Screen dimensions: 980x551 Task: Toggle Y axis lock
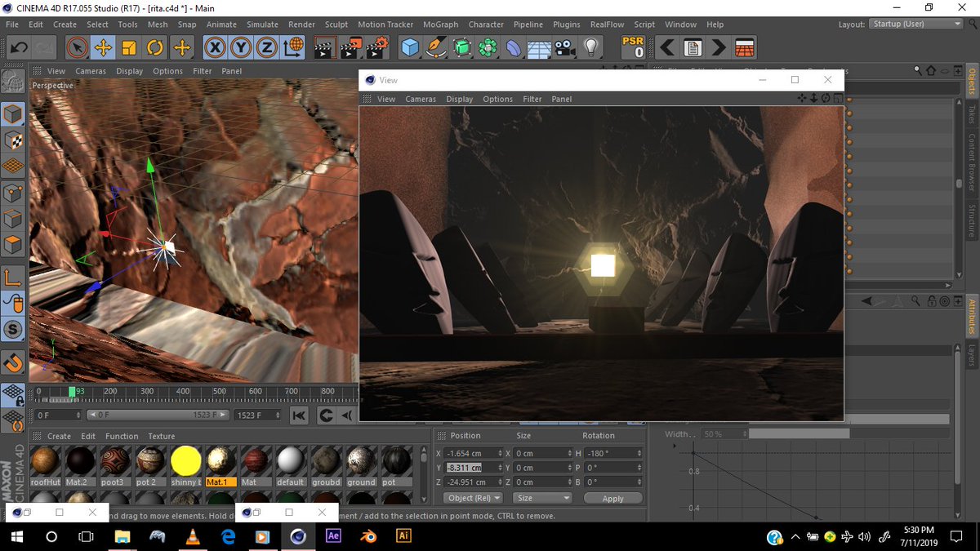tap(241, 47)
